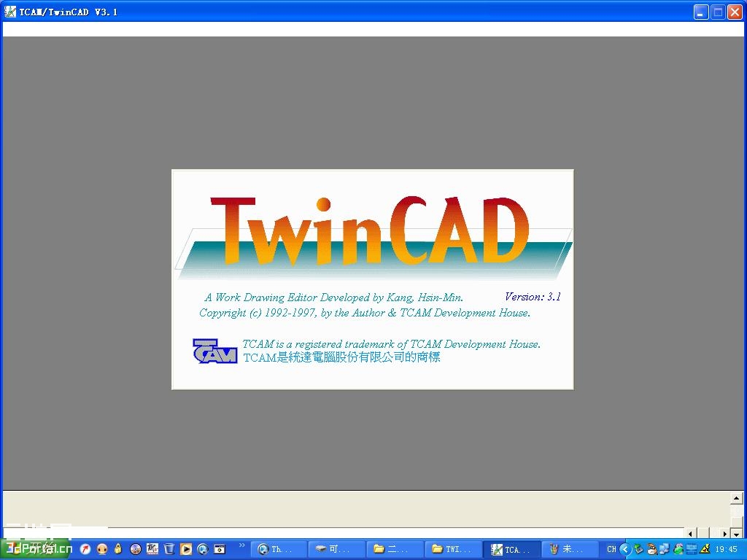The height and width of the screenshot is (560, 747).
Task: Launch the window-style last quick launch icon
Action: 219,549
